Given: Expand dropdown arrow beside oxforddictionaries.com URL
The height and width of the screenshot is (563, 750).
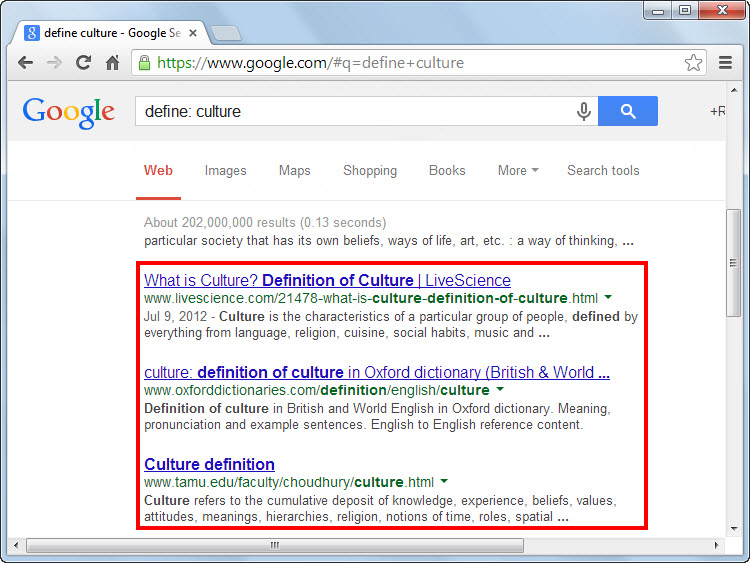Looking at the screenshot, I should click(x=500, y=389).
